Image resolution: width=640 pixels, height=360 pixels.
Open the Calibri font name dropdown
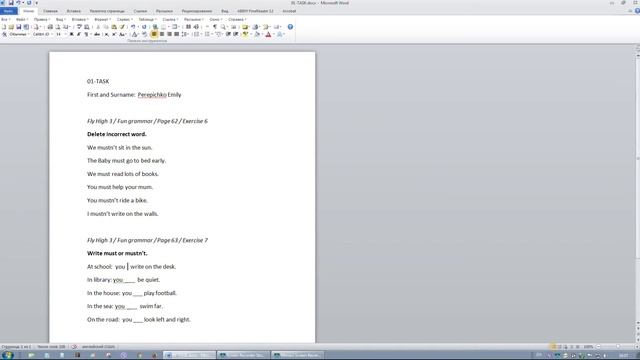click(x=42, y=34)
